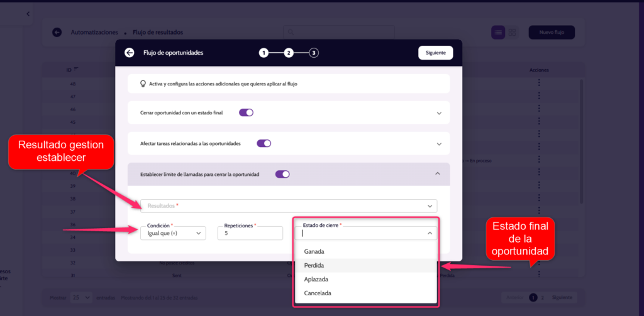The image size is (644, 316).
Task: Open the Resultados dropdown
Action: [289, 205]
